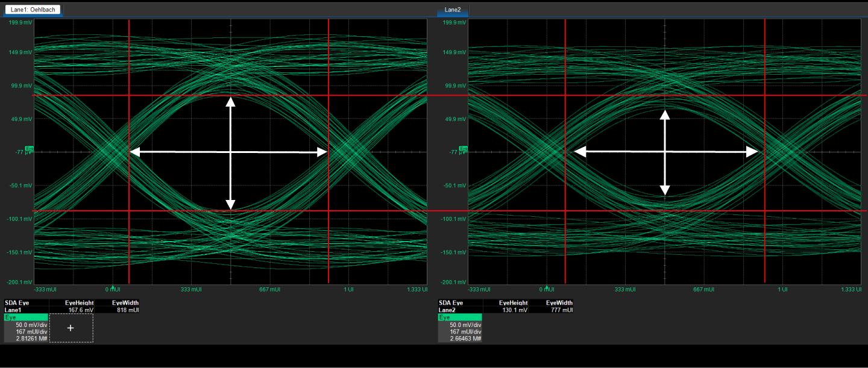This screenshot has width=868, height=368.
Task: Open the Lane1 green Eye descriptor header
Action: coord(26,317)
